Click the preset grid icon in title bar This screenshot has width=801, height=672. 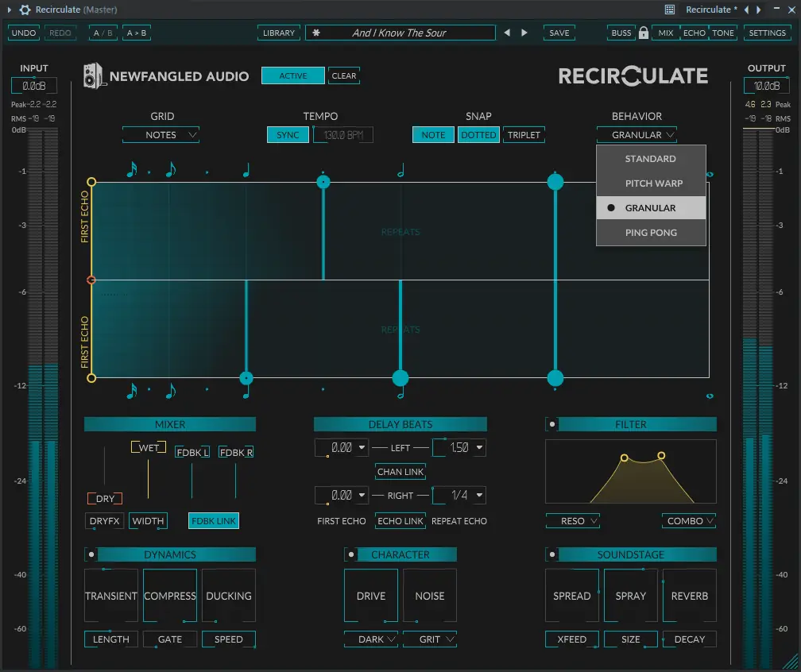(670, 10)
